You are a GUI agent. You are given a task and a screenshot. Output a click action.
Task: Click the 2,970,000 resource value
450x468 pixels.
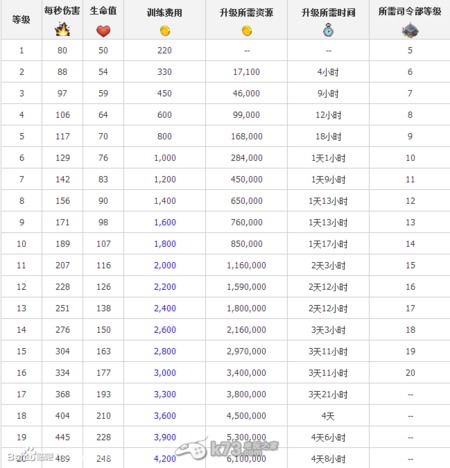tap(247, 351)
